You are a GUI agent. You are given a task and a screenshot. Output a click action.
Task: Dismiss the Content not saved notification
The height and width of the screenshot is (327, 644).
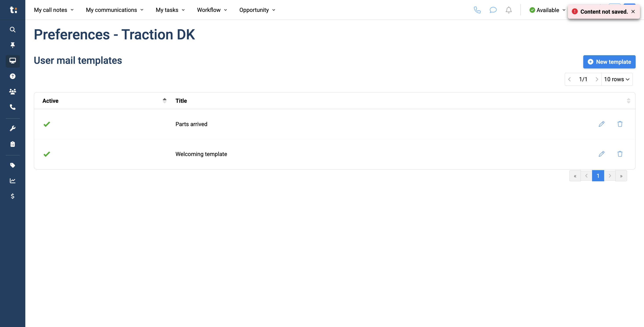pyautogui.click(x=633, y=11)
